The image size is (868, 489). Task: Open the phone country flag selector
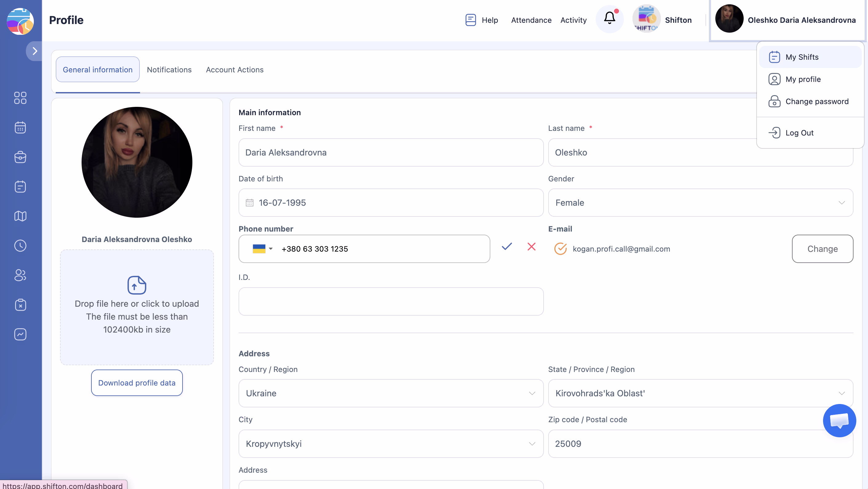click(262, 249)
